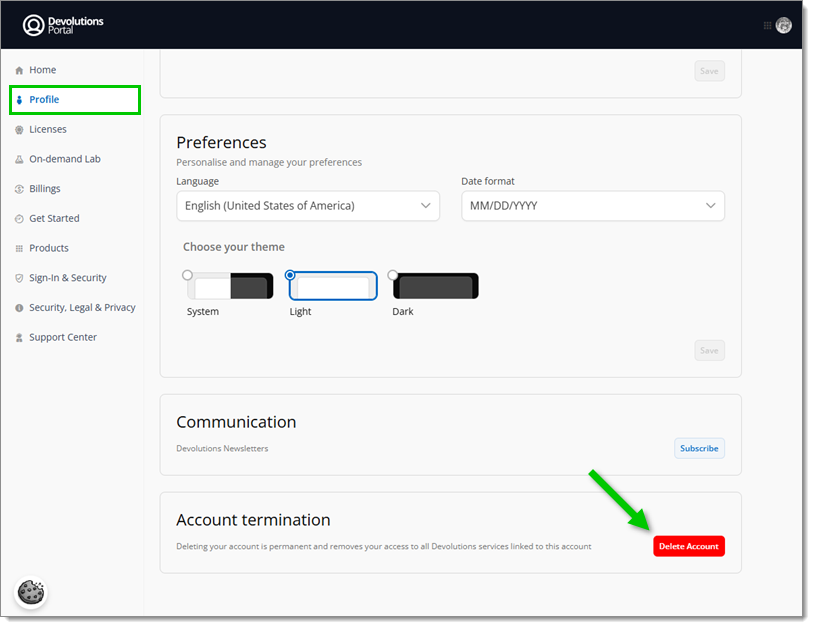Expand the Language dropdown

(307, 206)
